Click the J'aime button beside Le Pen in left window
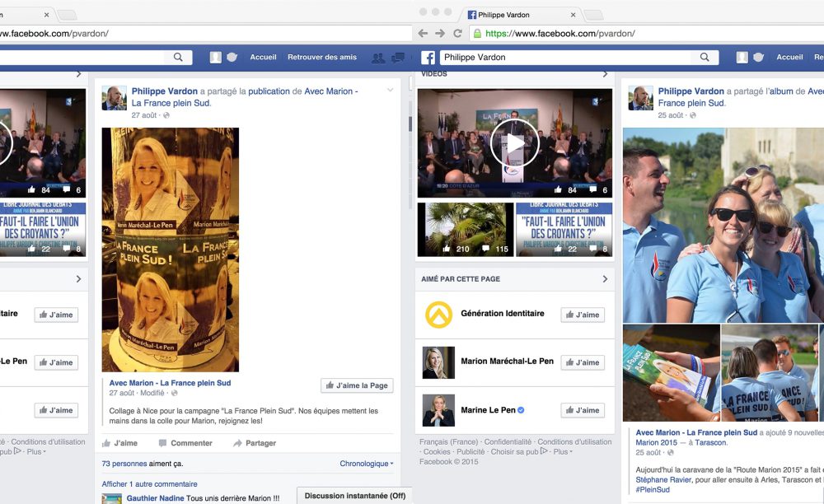 click(x=56, y=362)
